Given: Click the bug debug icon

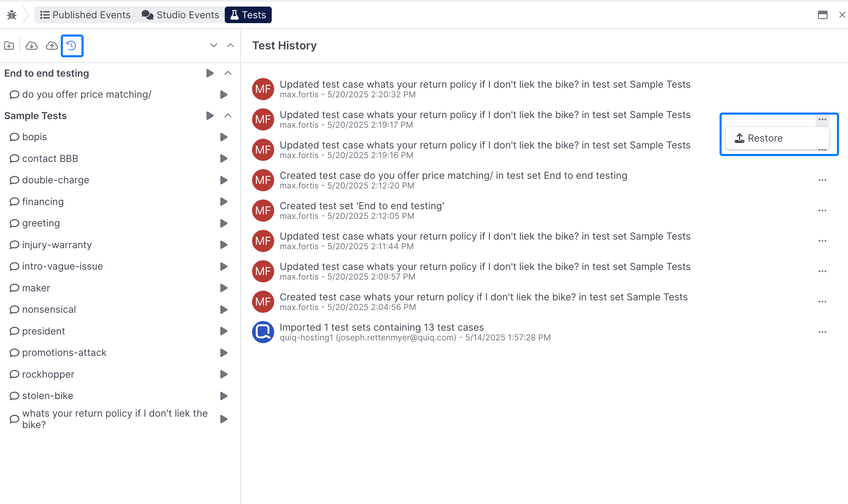Looking at the screenshot, I should coord(12,15).
